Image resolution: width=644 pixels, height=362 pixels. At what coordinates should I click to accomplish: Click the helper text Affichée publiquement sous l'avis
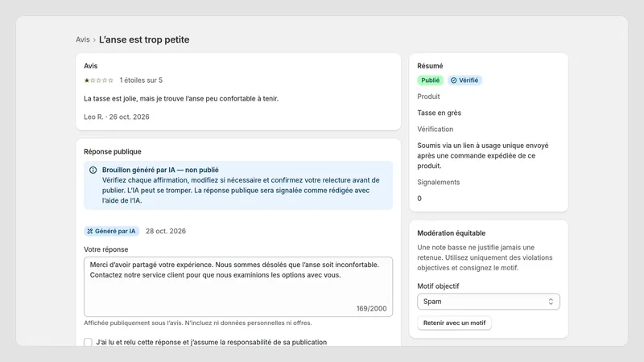[x=197, y=323]
